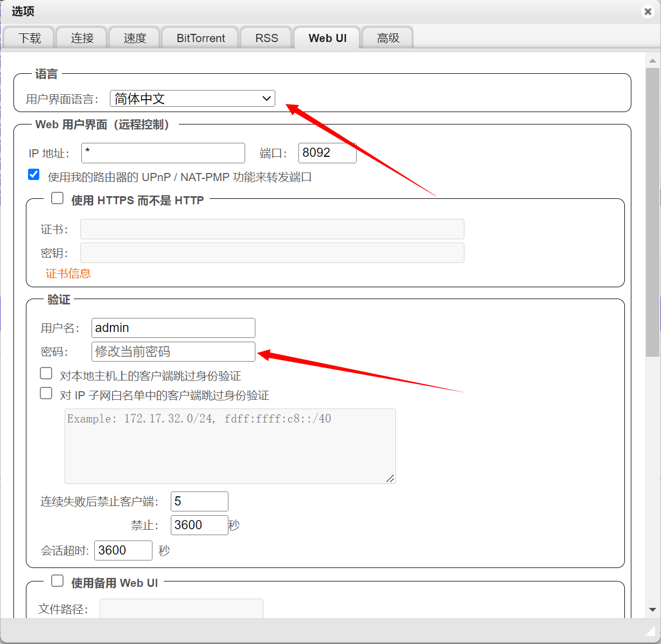This screenshot has height=644, width=661.
Task: Click the port number field
Action: (x=327, y=153)
